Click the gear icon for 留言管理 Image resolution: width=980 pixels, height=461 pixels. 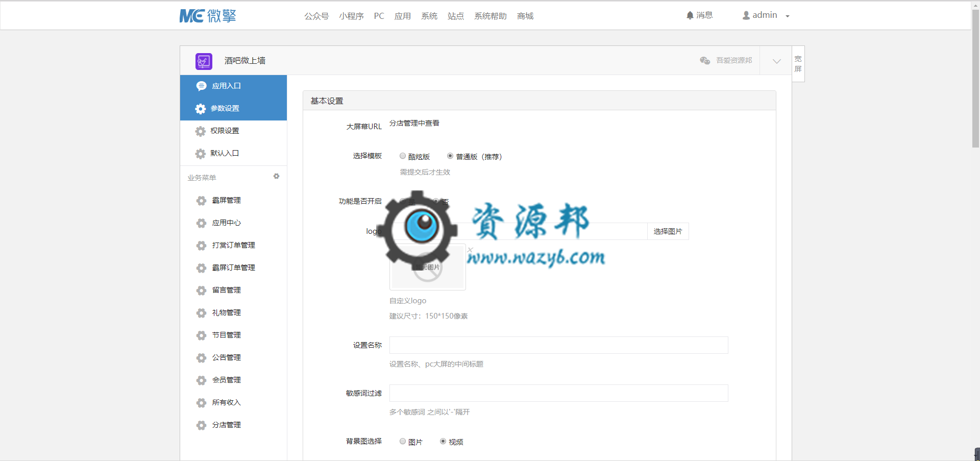pyautogui.click(x=201, y=290)
